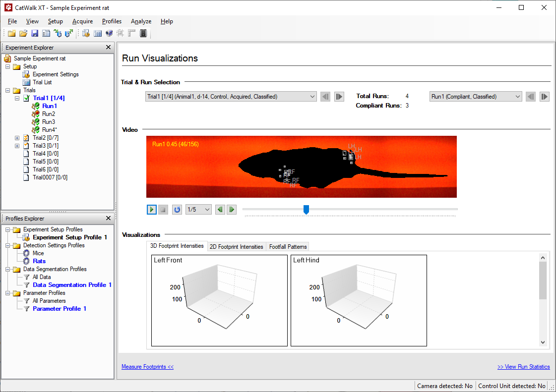Click the properties form toolbar icon

pyautogui.click(x=46, y=33)
